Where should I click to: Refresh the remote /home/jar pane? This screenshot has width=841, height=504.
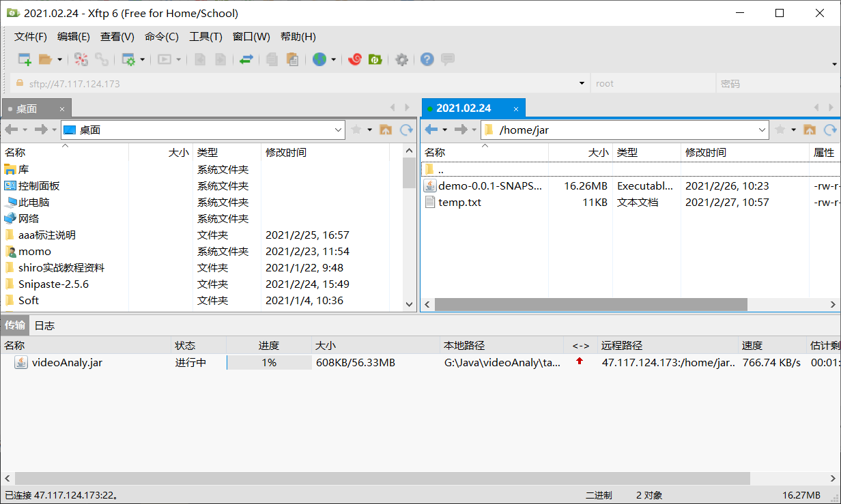[x=830, y=130]
